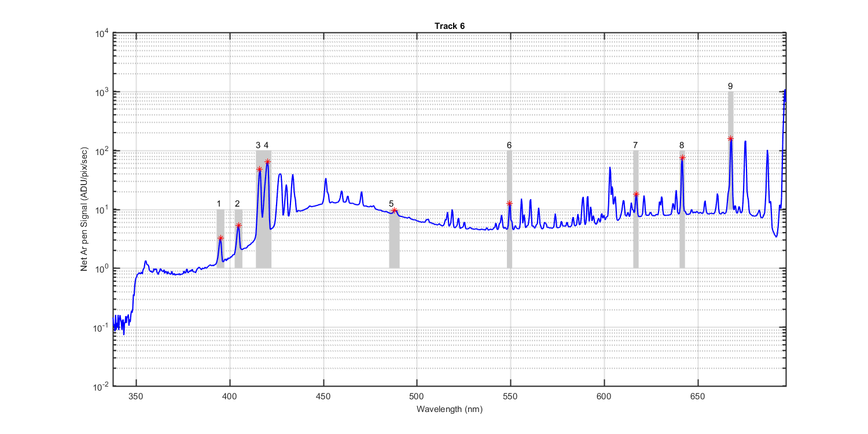Click peak number label 6
The image size is (868, 434).
(509, 145)
